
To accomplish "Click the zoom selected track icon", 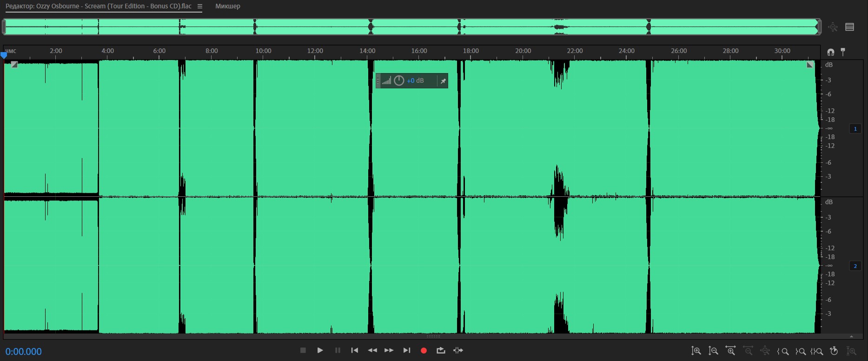I will pos(851,351).
